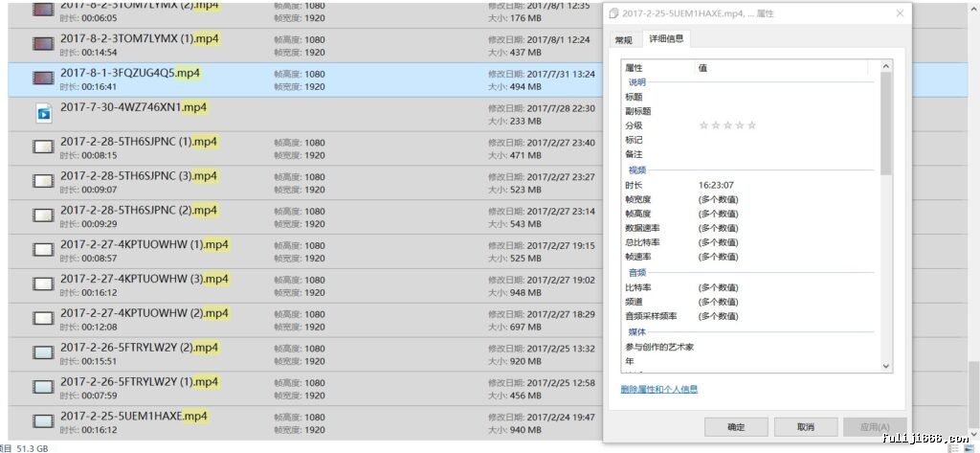Click the 2017-2-26-5FTRYLW2Y (2).mp4 video icon
The width and height of the screenshot is (980, 453).
(42, 352)
